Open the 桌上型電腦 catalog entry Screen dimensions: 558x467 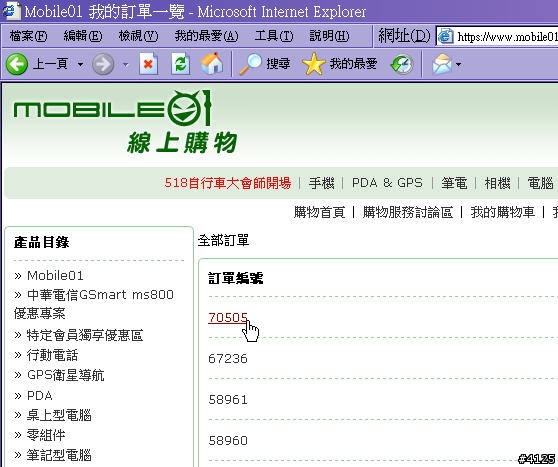coord(59,415)
